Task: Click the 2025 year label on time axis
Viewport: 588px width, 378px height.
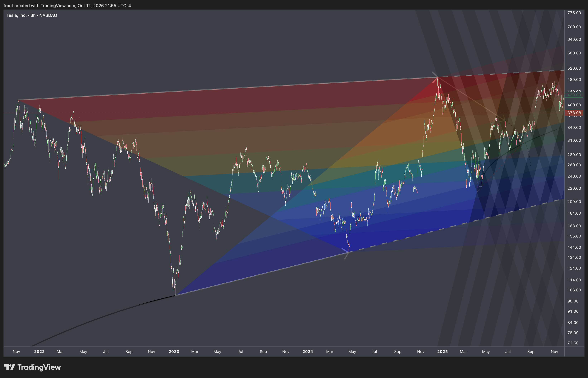Action: coord(442,352)
